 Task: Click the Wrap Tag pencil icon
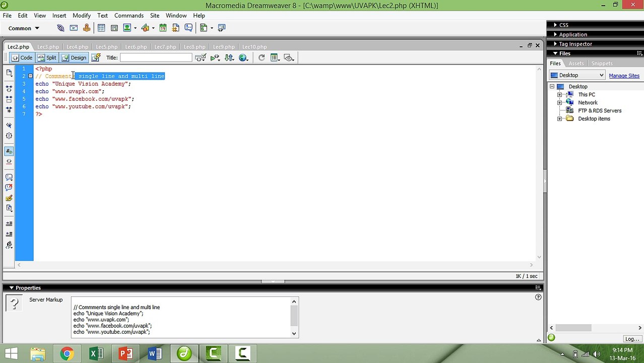9,198
